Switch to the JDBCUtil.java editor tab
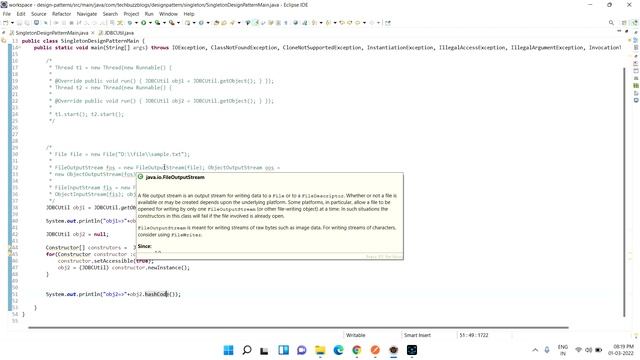 tap(116, 33)
